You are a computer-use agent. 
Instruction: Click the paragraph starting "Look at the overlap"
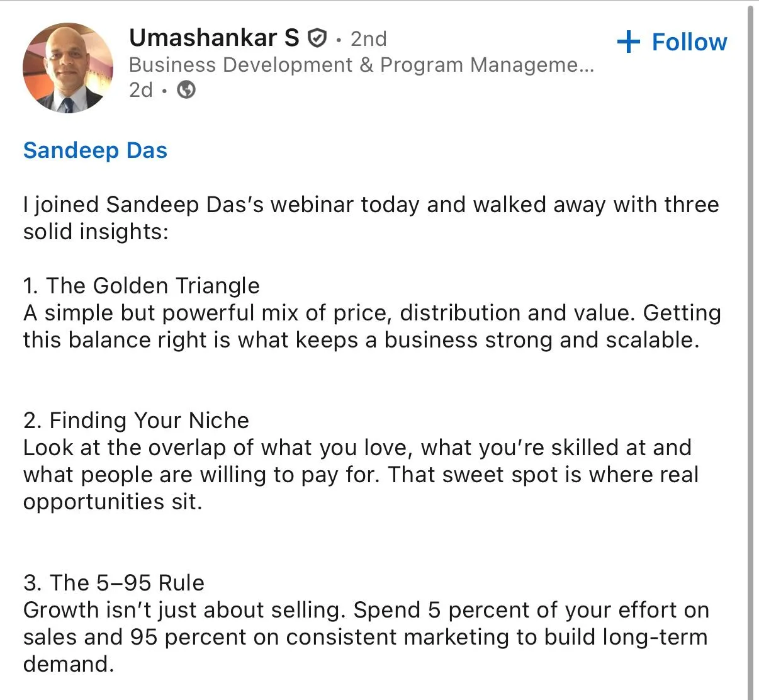click(x=361, y=475)
